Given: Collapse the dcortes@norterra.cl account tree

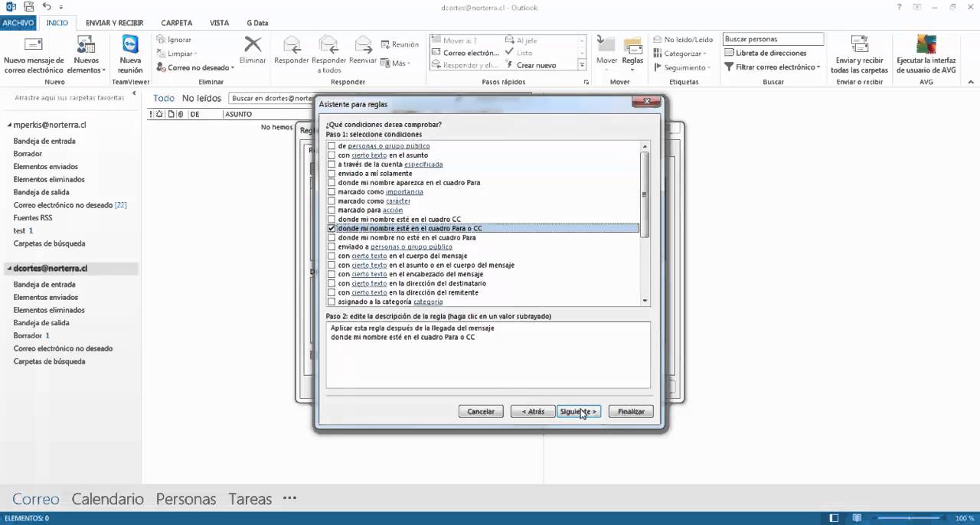Looking at the screenshot, I should [x=10, y=269].
